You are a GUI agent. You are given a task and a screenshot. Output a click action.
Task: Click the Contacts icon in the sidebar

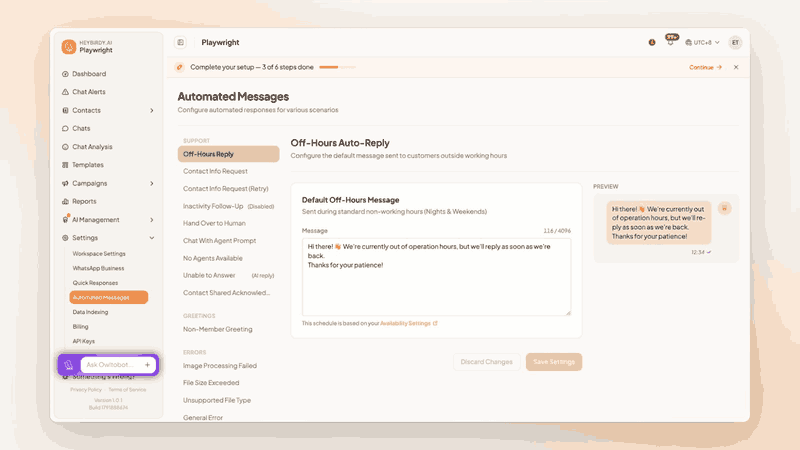65,110
